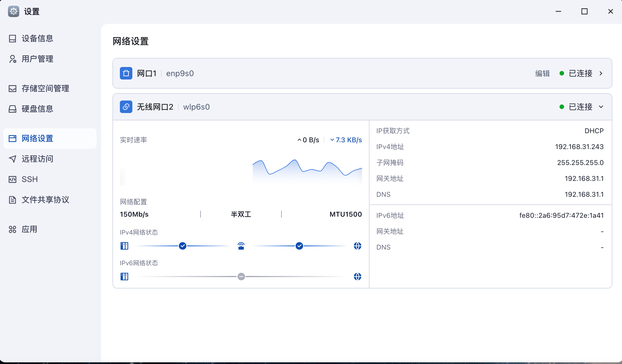
Task: Click the IPv4 status router icon
Action: (x=241, y=246)
